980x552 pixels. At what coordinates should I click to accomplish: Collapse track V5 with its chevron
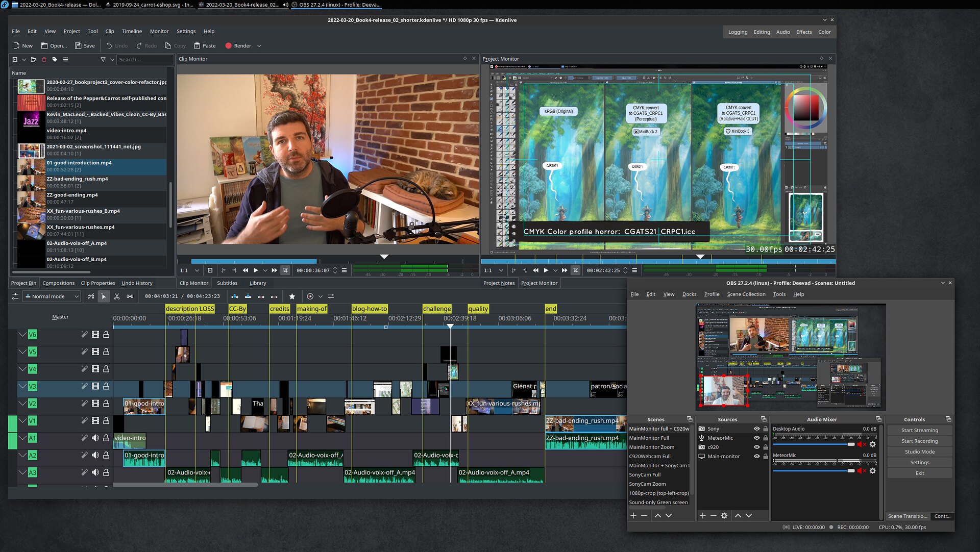point(22,352)
